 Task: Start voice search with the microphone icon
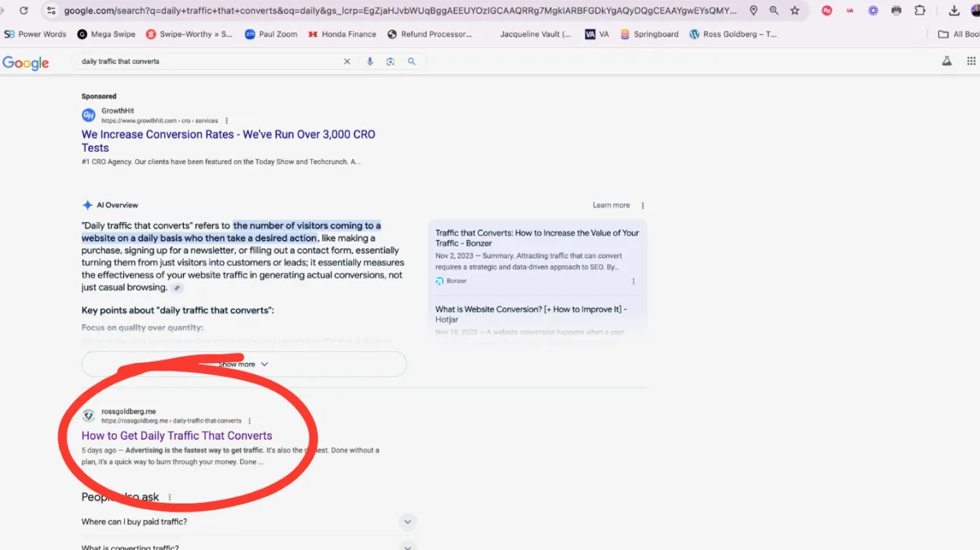pyautogui.click(x=370, y=61)
